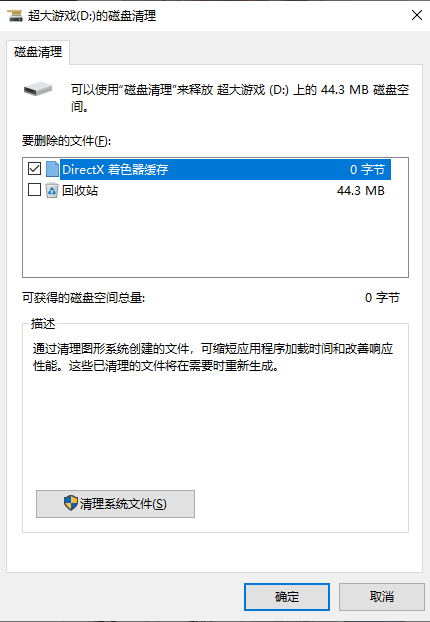430x622 pixels.
Task: Click the 超大游戏(D:)的磁盘清理 window title
Action: coord(92,16)
